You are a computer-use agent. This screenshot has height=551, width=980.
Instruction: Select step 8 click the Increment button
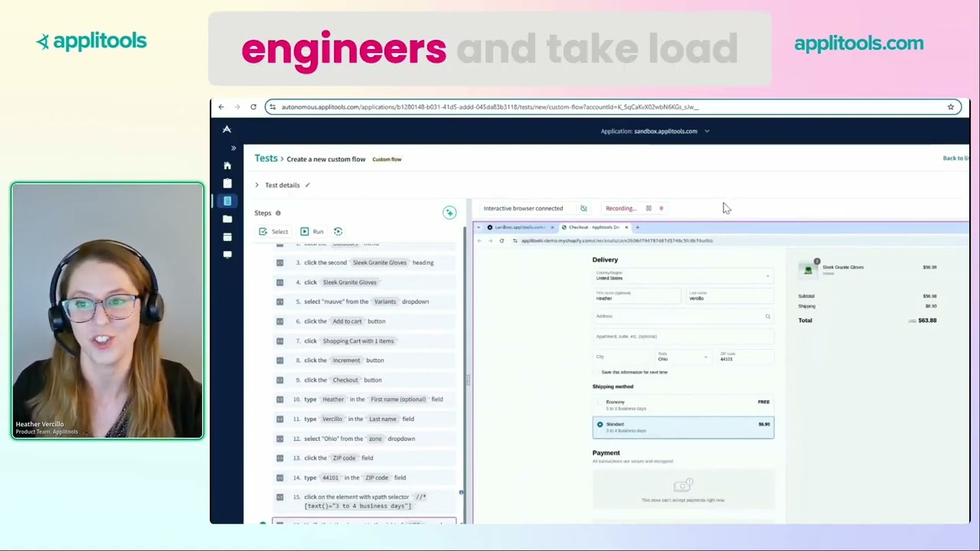(x=364, y=360)
